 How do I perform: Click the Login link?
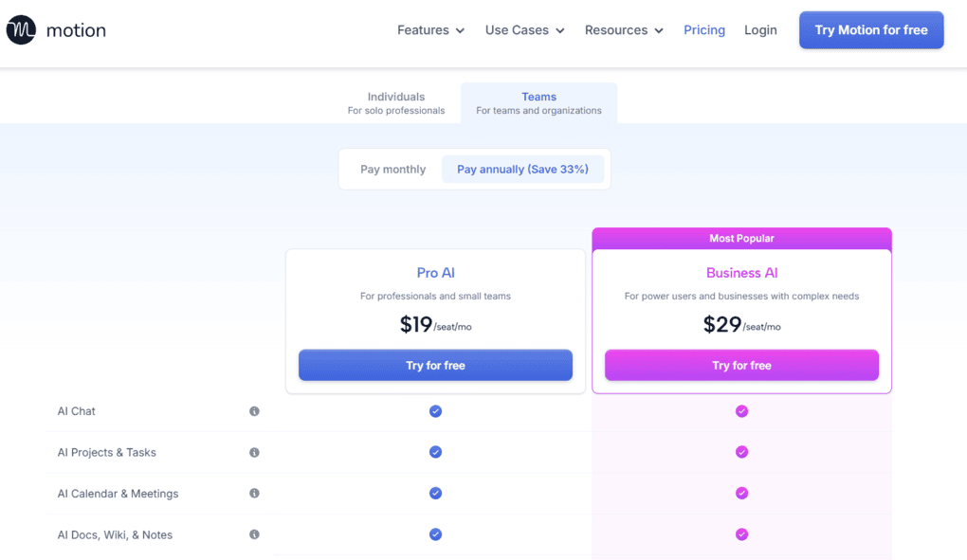pyautogui.click(x=760, y=29)
